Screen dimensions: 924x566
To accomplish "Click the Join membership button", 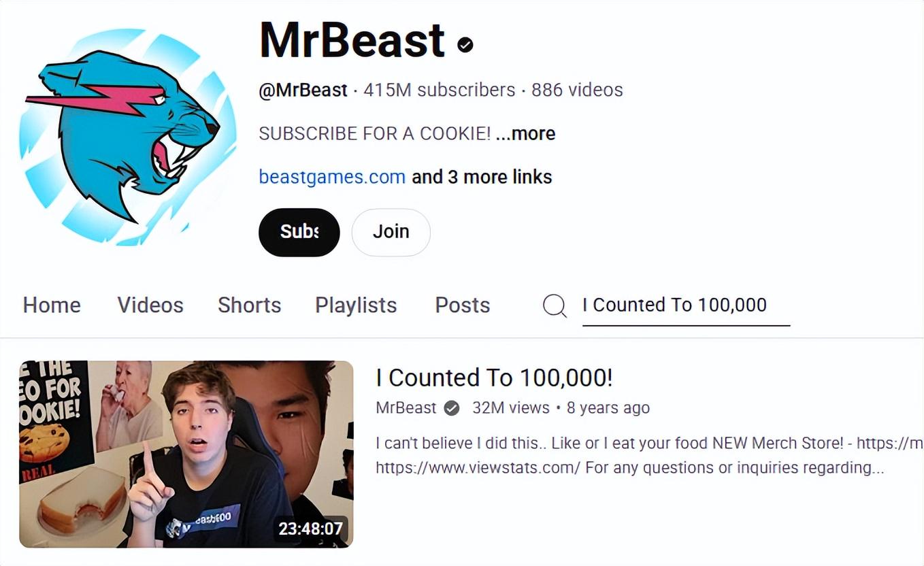I will (391, 232).
